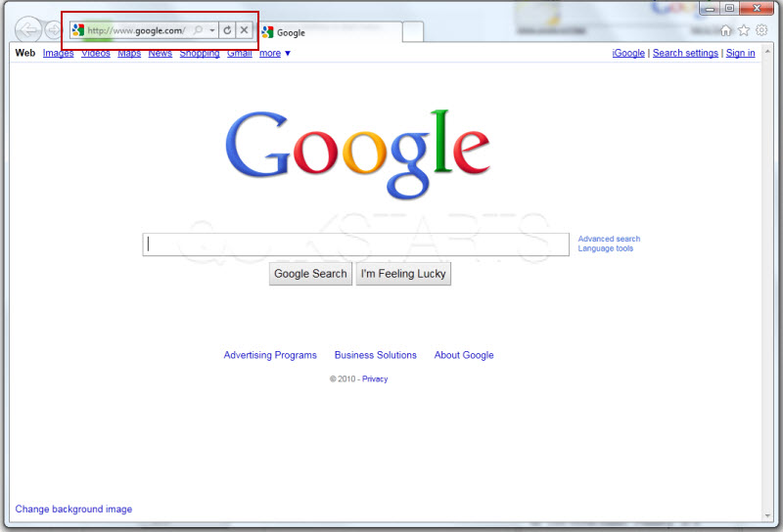This screenshot has width=783, height=532.
Task: Open the address bar autocomplete dropdown arrow
Action: [x=212, y=30]
